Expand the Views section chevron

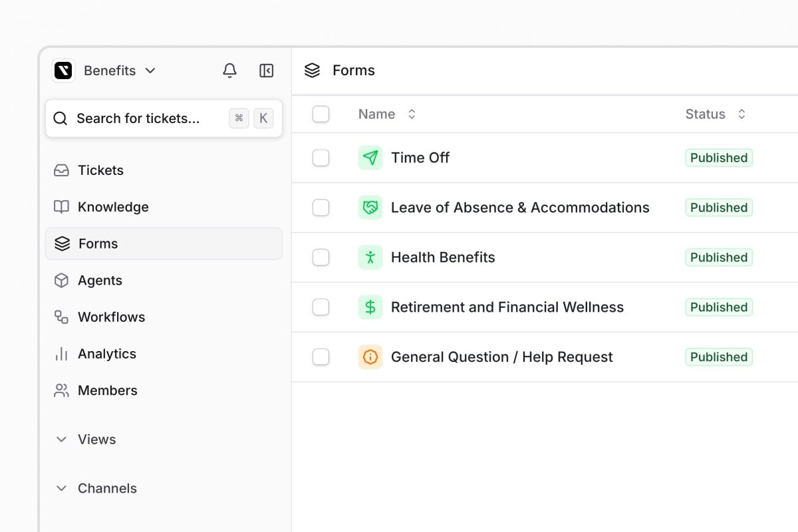pyautogui.click(x=61, y=440)
